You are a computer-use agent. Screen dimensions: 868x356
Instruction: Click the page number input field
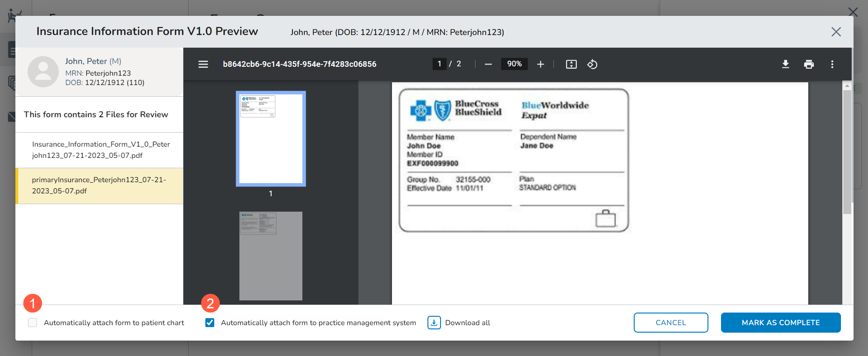click(439, 64)
